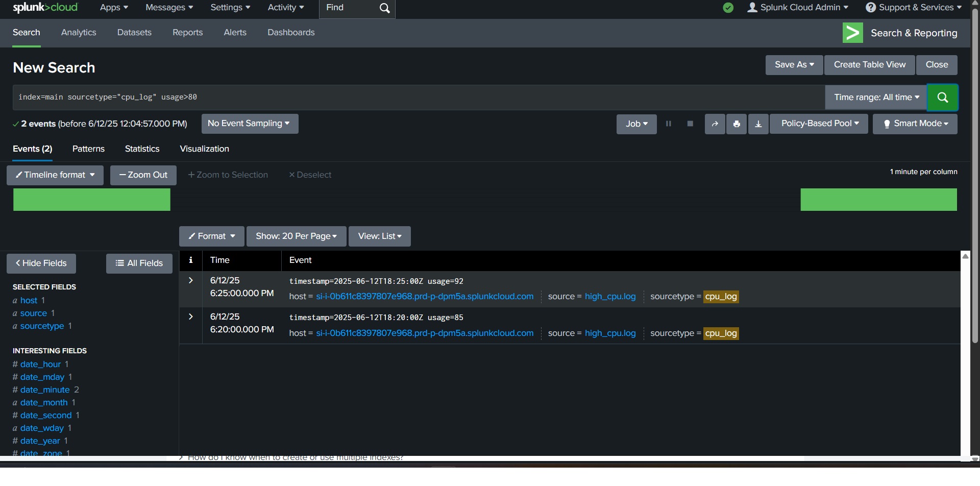Switch to the Patterns tab
The height and width of the screenshot is (486, 980).
point(88,149)
